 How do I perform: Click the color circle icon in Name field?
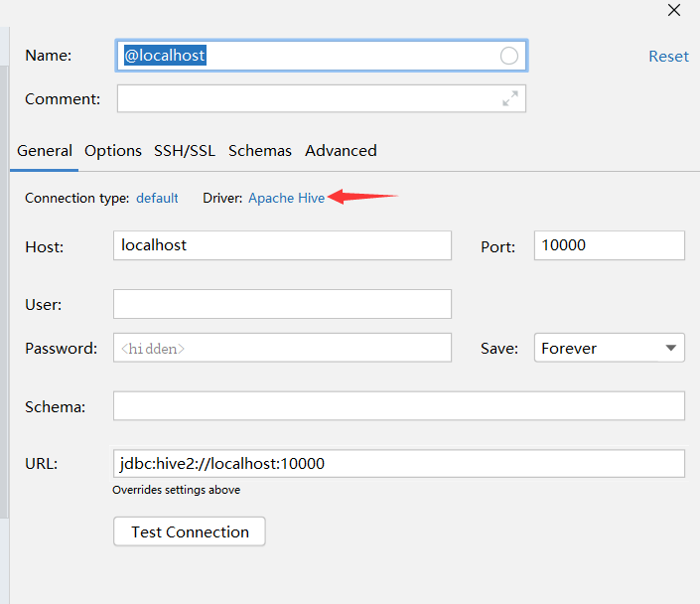coord(509,56)
